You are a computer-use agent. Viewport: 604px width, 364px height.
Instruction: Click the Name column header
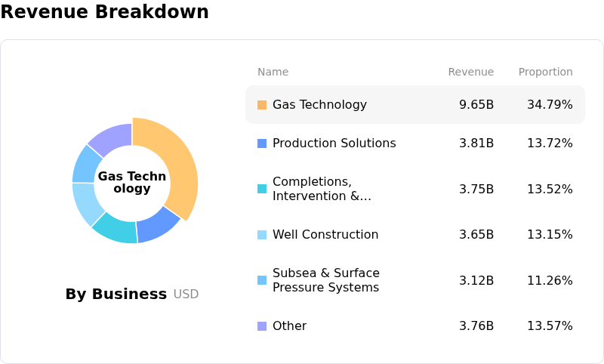273,72
